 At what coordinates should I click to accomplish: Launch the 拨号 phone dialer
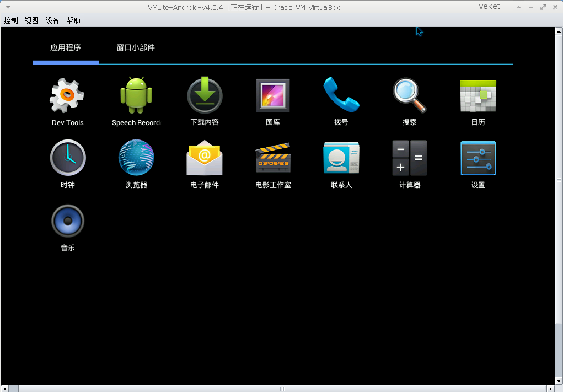click(x=341, y=101)
